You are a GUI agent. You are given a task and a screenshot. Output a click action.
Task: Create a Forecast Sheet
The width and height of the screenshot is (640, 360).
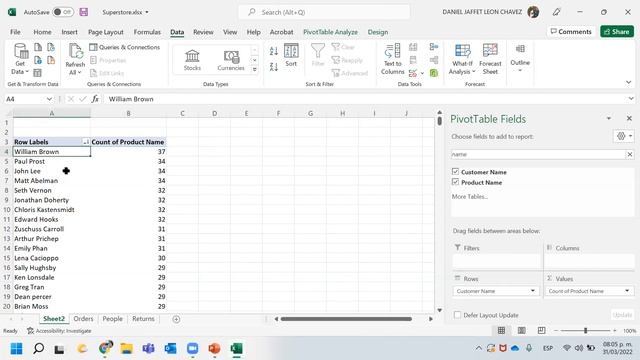pos(490,59)
